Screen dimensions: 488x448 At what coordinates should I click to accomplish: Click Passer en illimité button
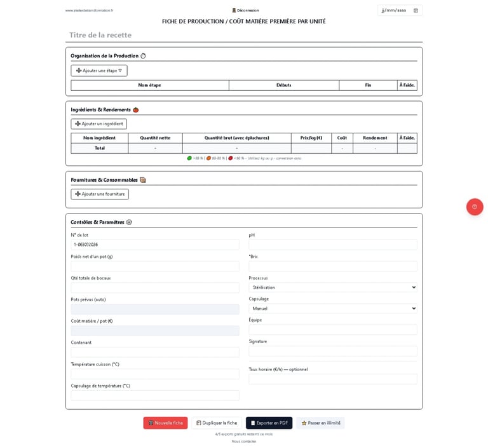pos(320,423)
